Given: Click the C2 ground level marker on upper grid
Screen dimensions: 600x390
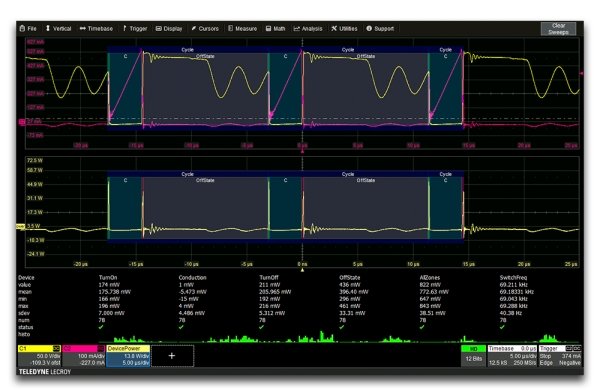Looking at the screenshot, I should (x=22, y=122).
